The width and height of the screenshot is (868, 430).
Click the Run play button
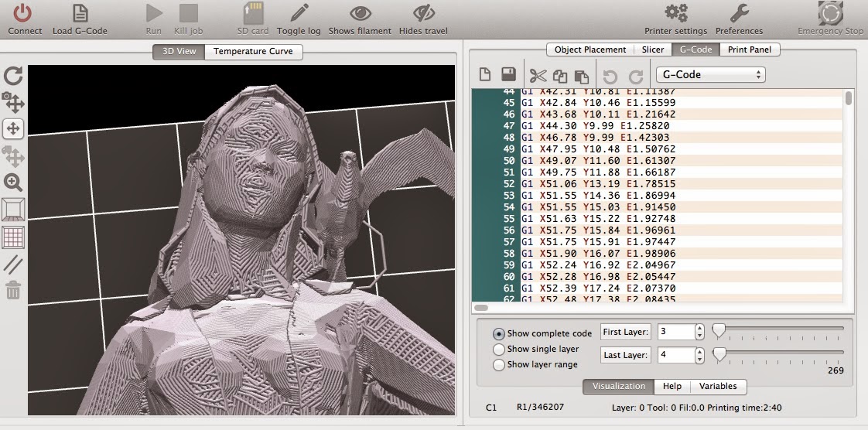coord(154,12)
